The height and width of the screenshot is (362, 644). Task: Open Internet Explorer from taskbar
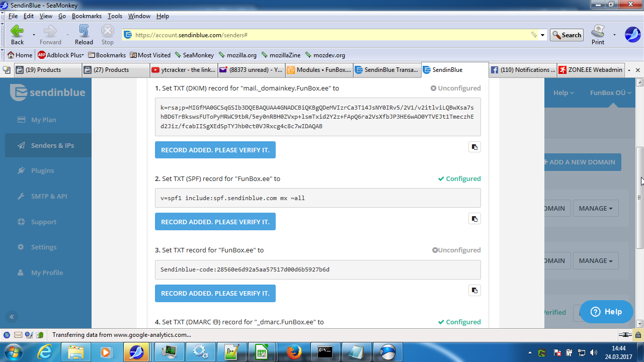pos(45,352)
